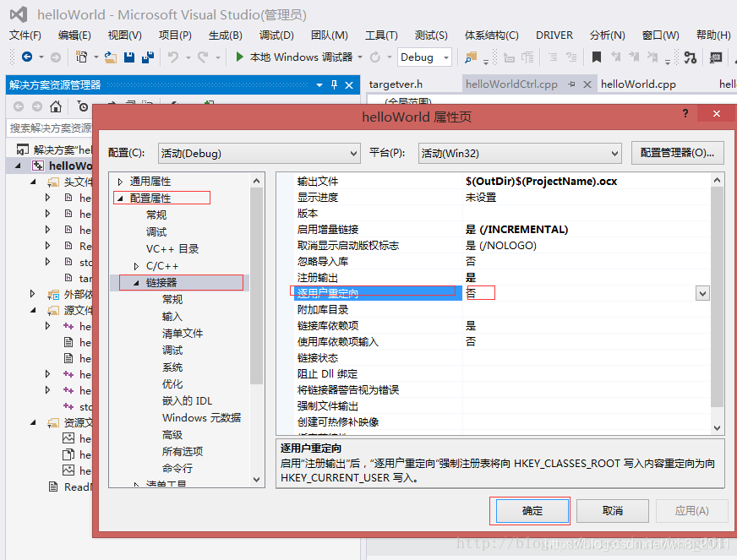Click the Navigate Forward arrow icon
The height and width of the screenshot is (560, 737).
(56, 57)
